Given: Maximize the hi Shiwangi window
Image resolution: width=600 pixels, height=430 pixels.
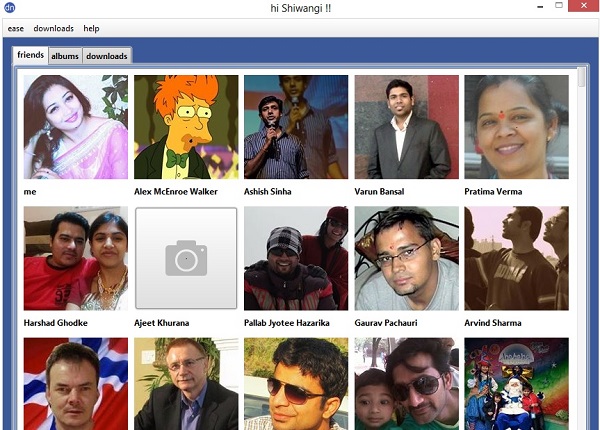Looking at the screenshot, I should pos(559,6).
